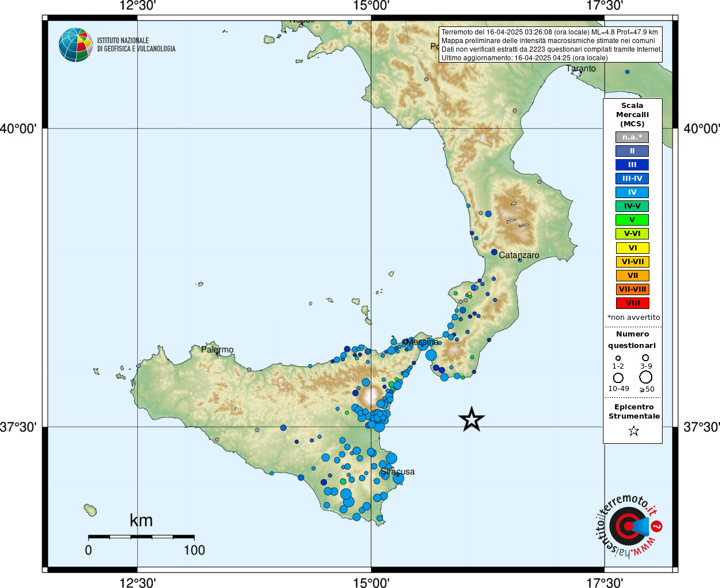The height and width of the screenshot is (588, 720).
Task: Select the light blue IV intensity swatch
Action: (632, 192)
